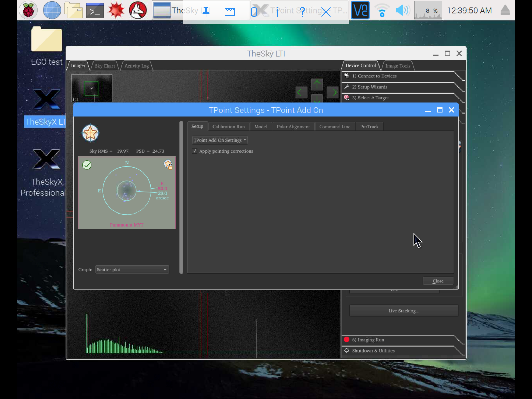Image resolution: width=532 pixels, height=399 pixels.
Task: Open the red starburst Mathematica icon
Action: [116, 10]
